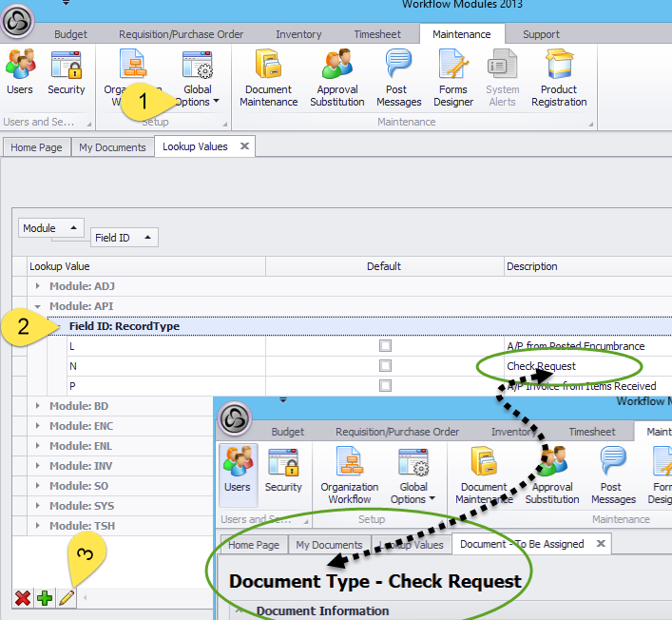This screenshot has height=620, width=672.
Task: Check Default box for lookup value L
Action: (x=385, y=346)
